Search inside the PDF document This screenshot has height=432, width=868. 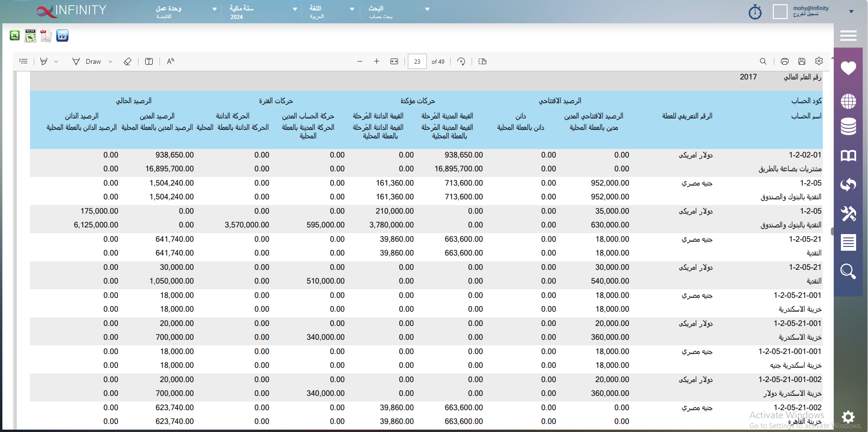click(x=763, y=61)
